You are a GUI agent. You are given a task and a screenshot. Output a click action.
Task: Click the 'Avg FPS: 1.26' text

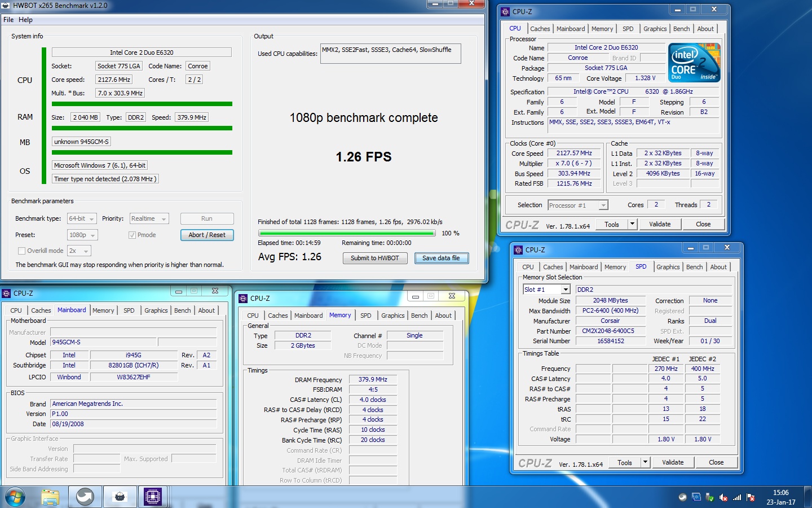[x=290, y=257]
